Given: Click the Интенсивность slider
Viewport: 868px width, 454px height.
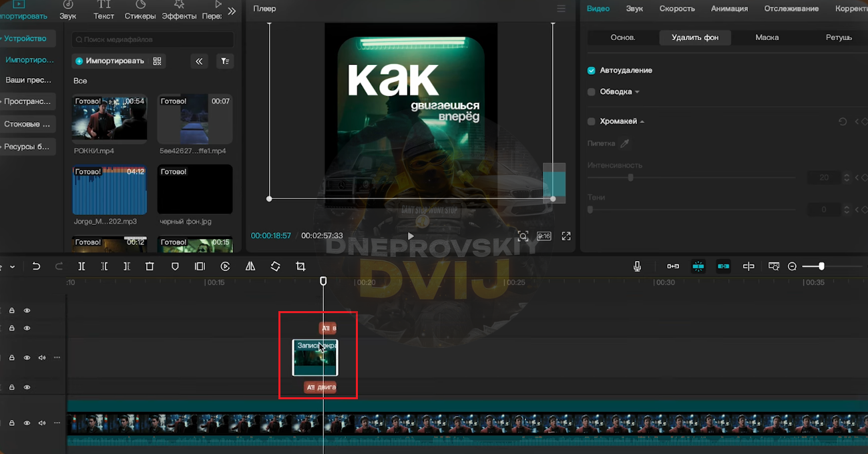Looking at the screenshot, I should (x=692, y=178).
